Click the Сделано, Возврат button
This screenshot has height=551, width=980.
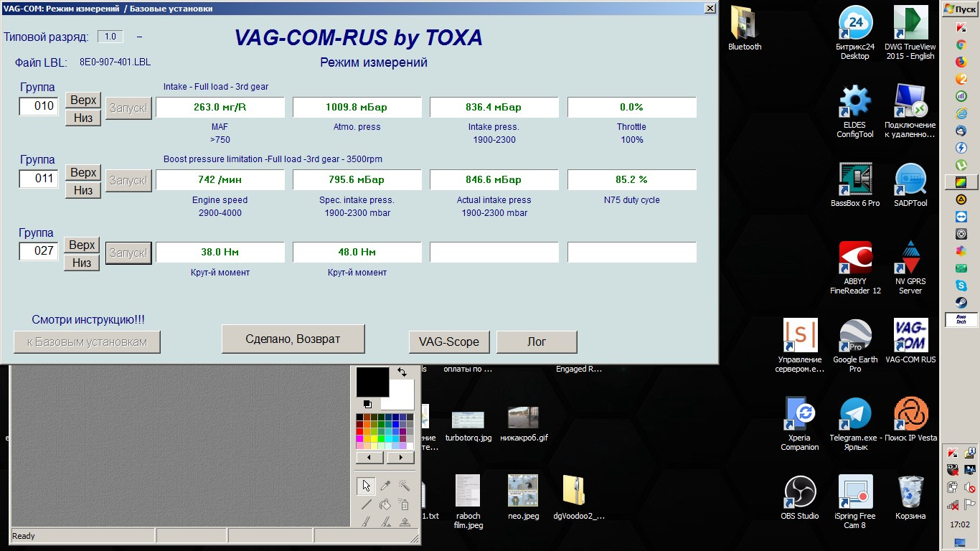[x=293, y=339]
